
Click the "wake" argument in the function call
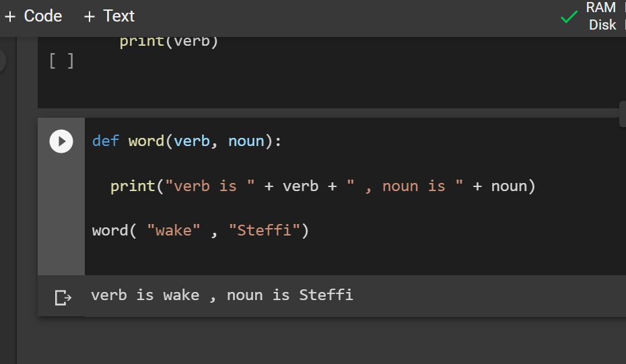[x=174, y=230]
